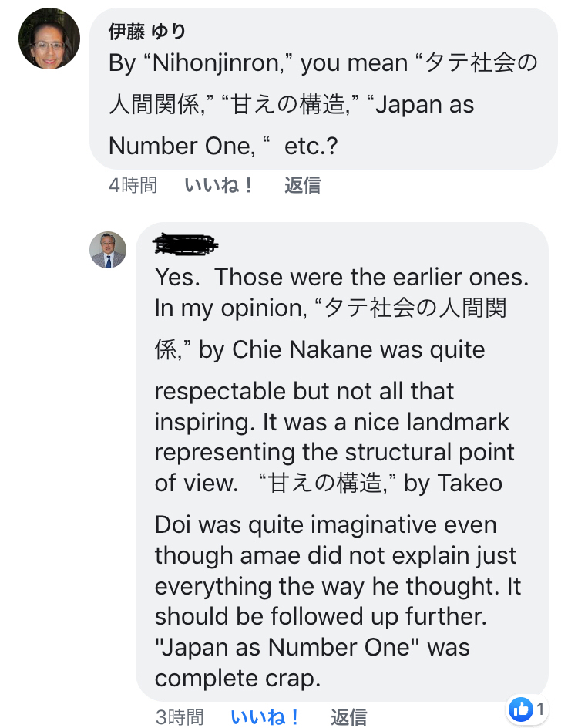578x728 pixels.
Task: Click the line Number One, “ etc.?
Action: pyautogui.click(x=223, y=147)
